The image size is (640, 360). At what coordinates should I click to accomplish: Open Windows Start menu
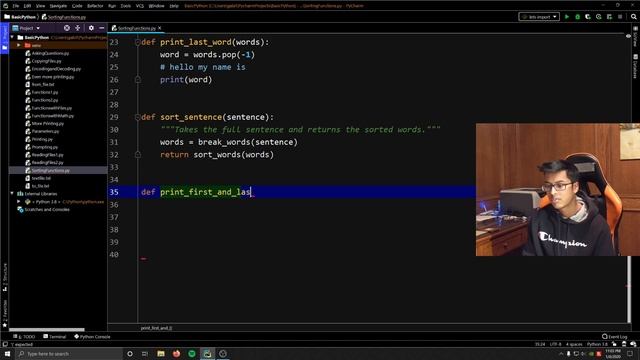[7, 353]
